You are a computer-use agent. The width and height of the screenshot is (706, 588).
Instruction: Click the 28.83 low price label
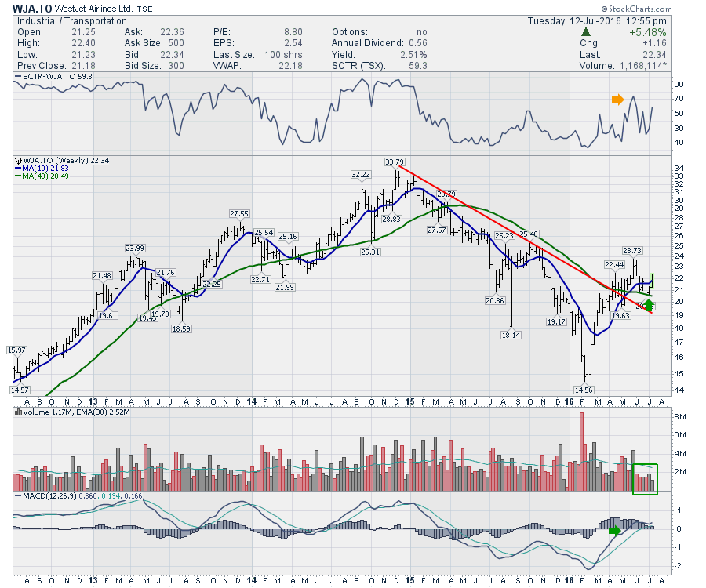point(391,219)
